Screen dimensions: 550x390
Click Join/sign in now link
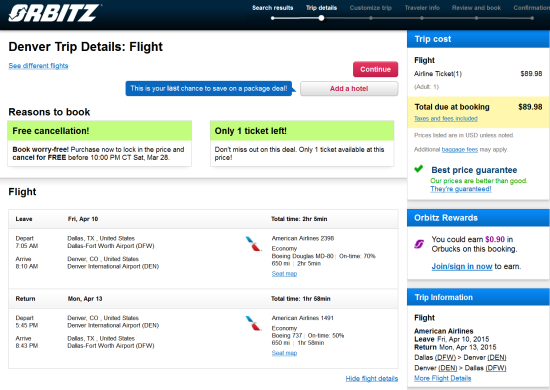462,266
